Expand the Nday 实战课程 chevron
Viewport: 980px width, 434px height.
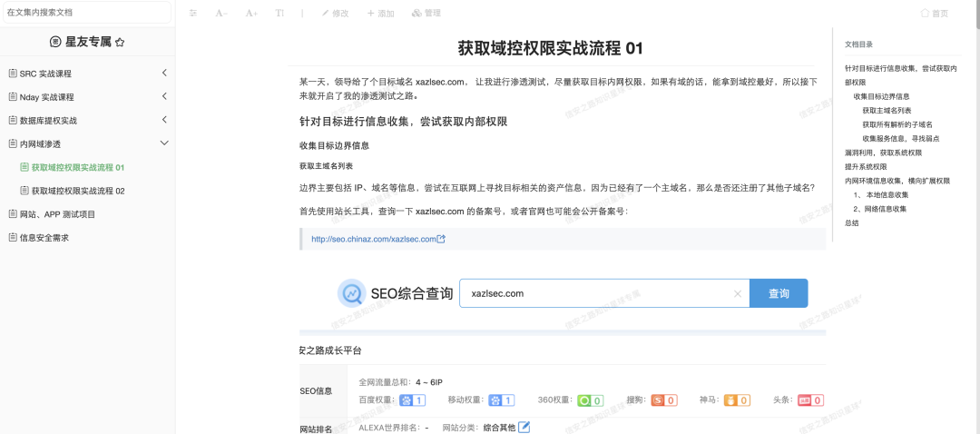point(164,96)
